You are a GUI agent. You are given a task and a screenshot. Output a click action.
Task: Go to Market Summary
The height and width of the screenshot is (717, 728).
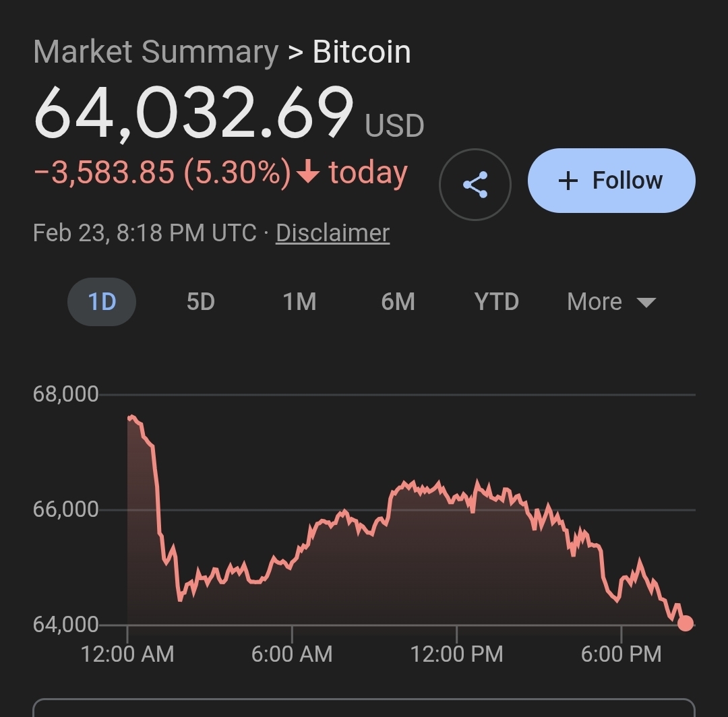[152, 51]
